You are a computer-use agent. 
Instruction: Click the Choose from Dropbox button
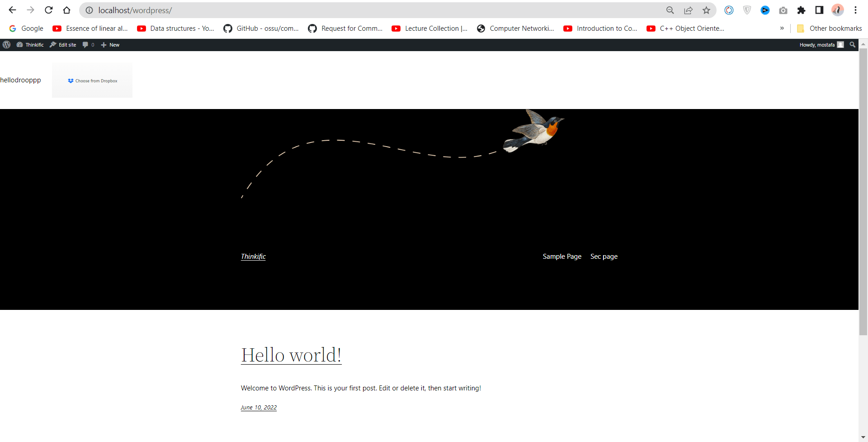(92, 81)
